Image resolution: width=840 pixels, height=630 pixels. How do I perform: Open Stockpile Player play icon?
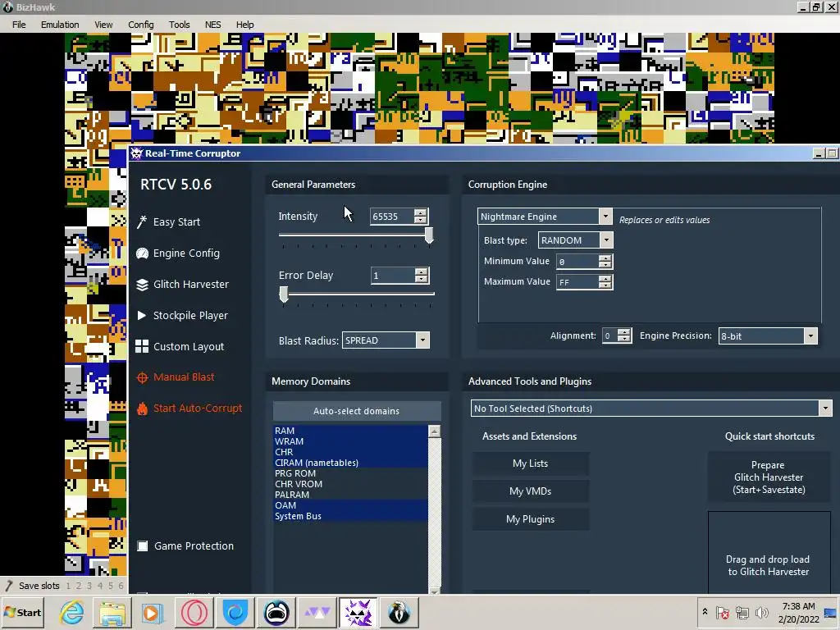coord(142,316)
